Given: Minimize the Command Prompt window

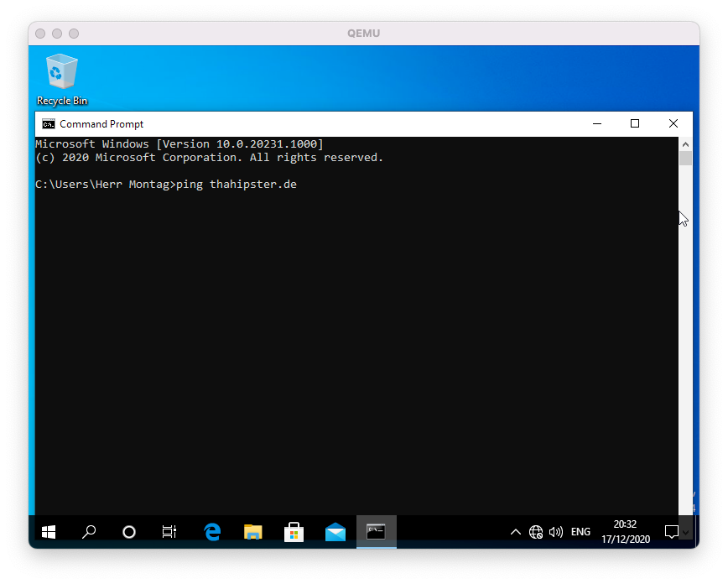Looking at the screenshot, I should (596, 123).
